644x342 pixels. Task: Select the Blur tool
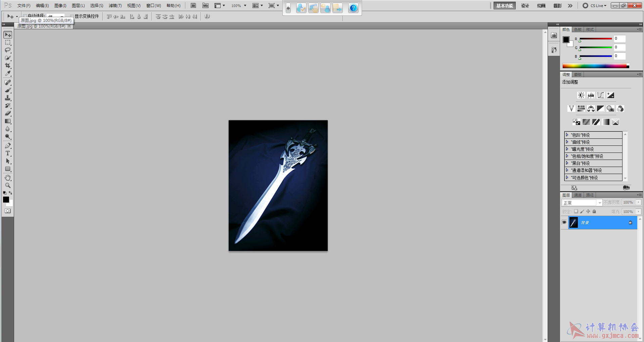click(x=8, y=129)
